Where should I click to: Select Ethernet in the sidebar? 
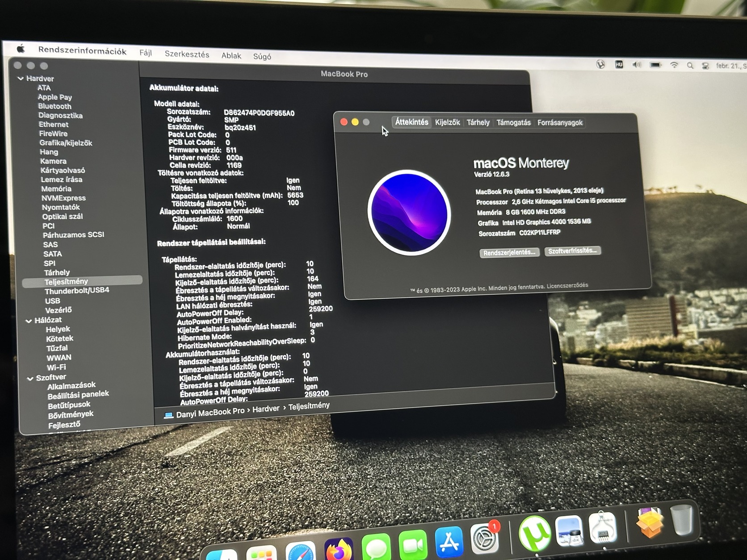(x=54, y=125)
